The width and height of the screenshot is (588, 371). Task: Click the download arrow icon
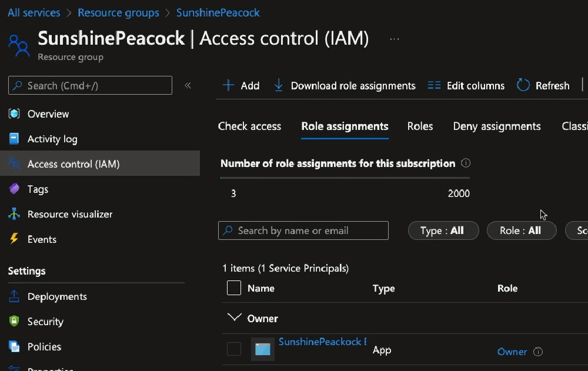[278, 85]
